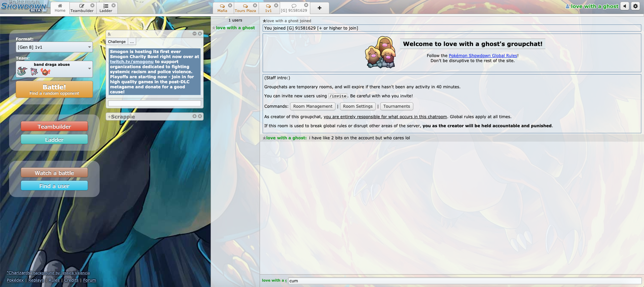Click the teal Ladder button in the main menu
The height and width of the screenshot is (287, 644).
coord(54,140)
